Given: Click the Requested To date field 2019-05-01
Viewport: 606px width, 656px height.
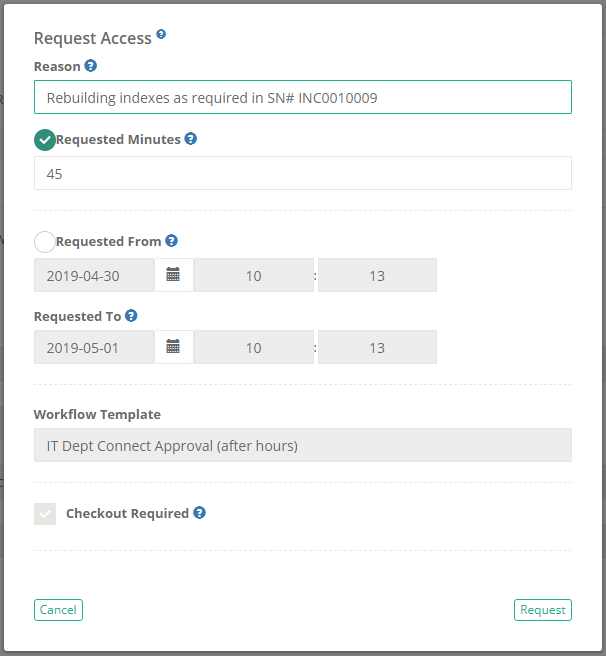Looking at the screenshot, I should point(94,347).
